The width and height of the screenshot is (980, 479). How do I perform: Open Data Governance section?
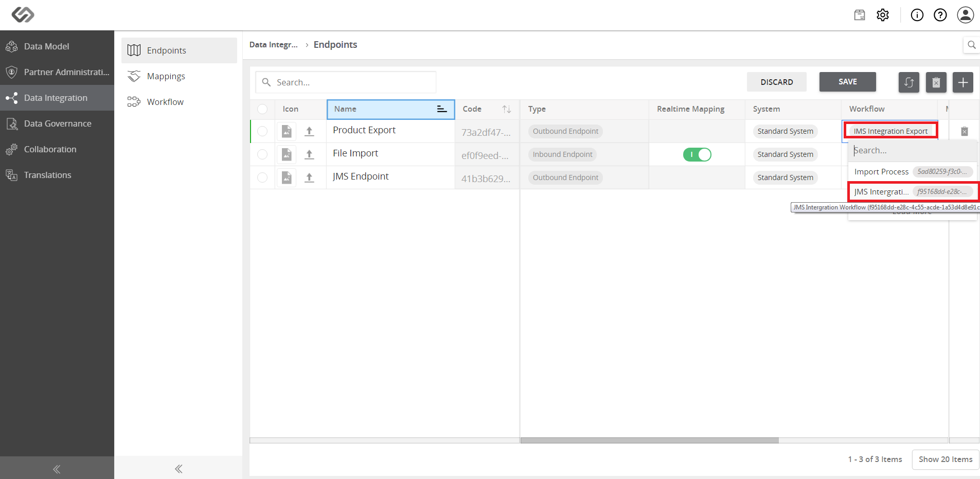[x=57, y=123]
